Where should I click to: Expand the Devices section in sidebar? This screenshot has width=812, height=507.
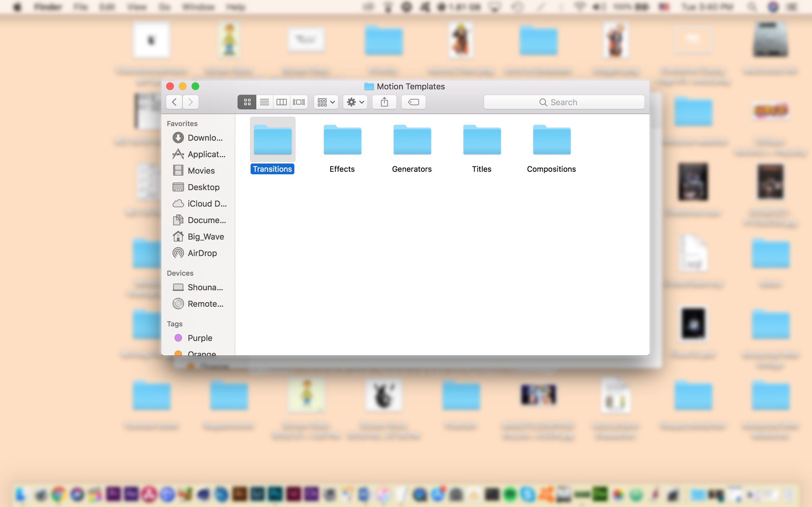[180, 273]
